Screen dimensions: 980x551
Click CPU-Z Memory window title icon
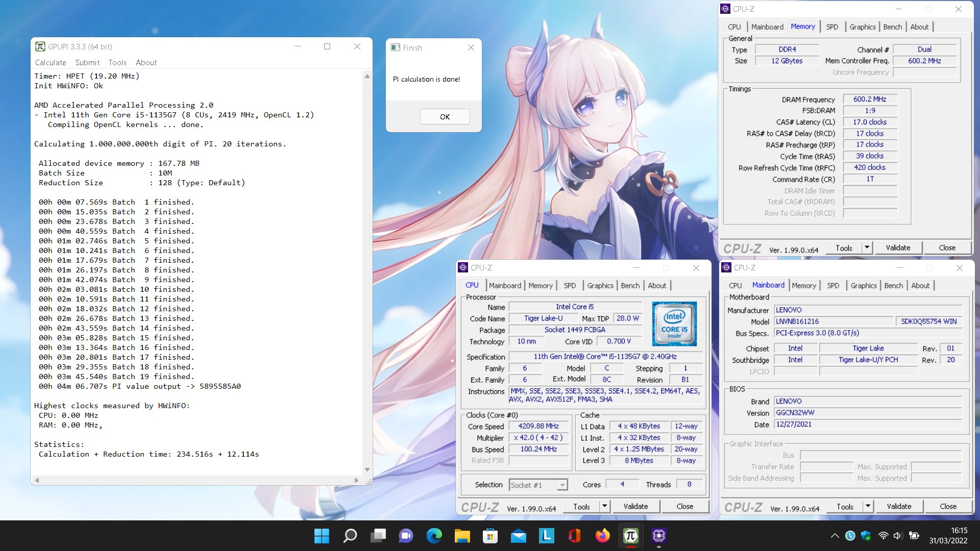pos(725,9)
